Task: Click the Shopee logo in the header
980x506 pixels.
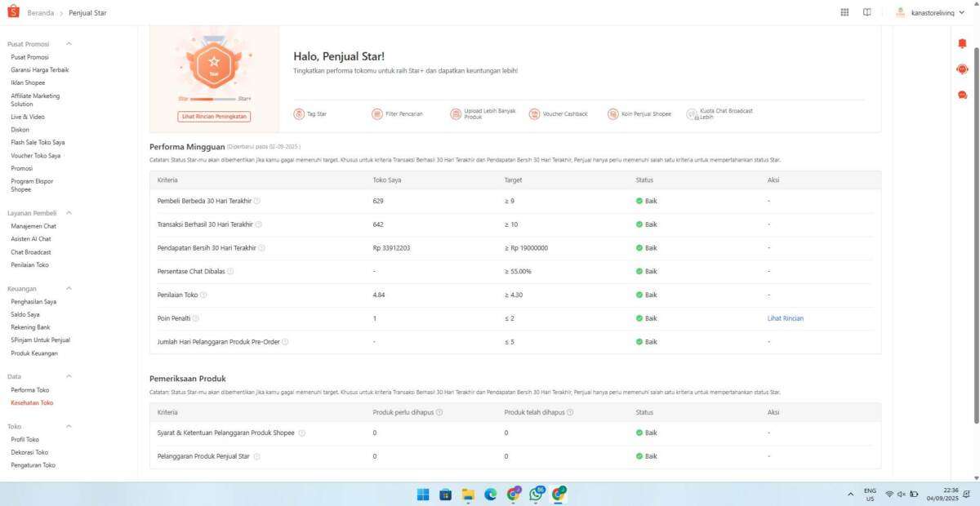Action: (12, 12)
